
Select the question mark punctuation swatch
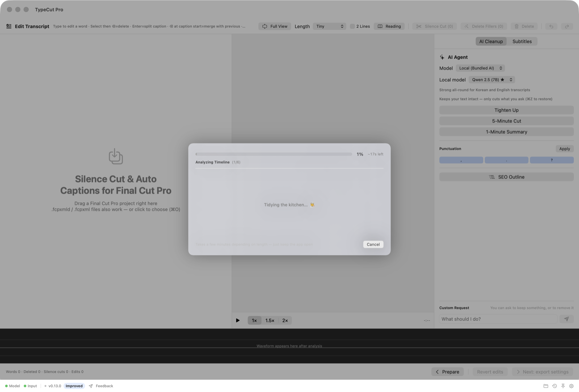tap(551, 160)
